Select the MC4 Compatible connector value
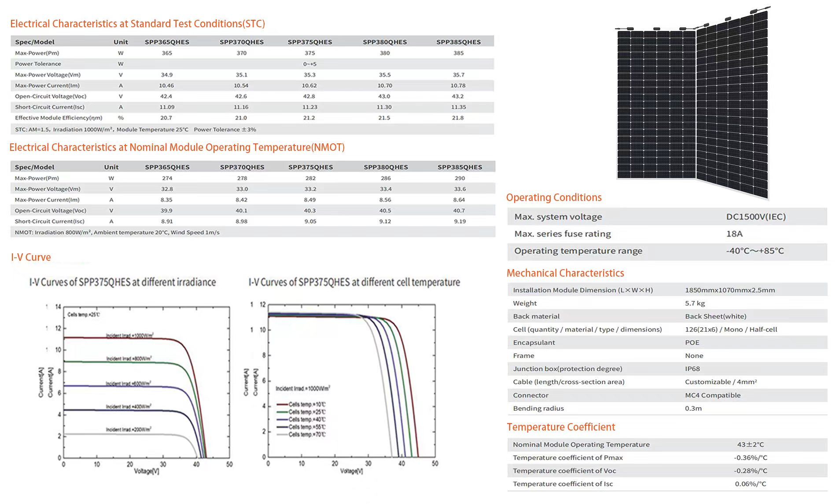Viewport: 839px width, 504px height. pyautogui.click(x=712, y=395)
